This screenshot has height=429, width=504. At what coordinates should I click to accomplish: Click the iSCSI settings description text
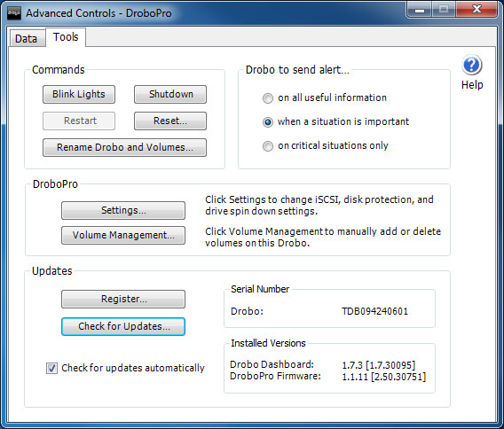(319, 205)
